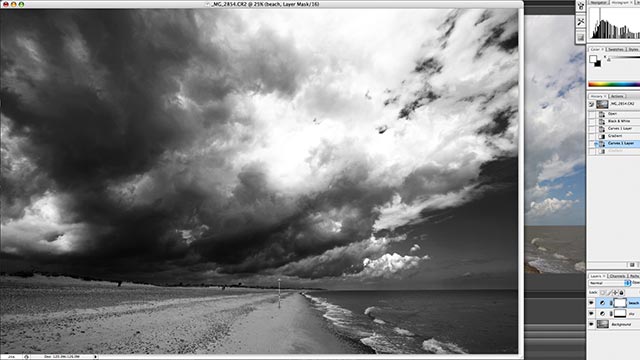Click the sky layer mask link icon
Image resolution: width=640 pixels, height=360 pixels.
(x=611, y=313)
